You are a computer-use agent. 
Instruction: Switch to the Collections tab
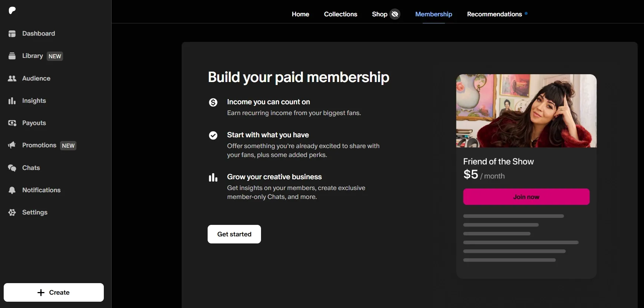point(340,14)
